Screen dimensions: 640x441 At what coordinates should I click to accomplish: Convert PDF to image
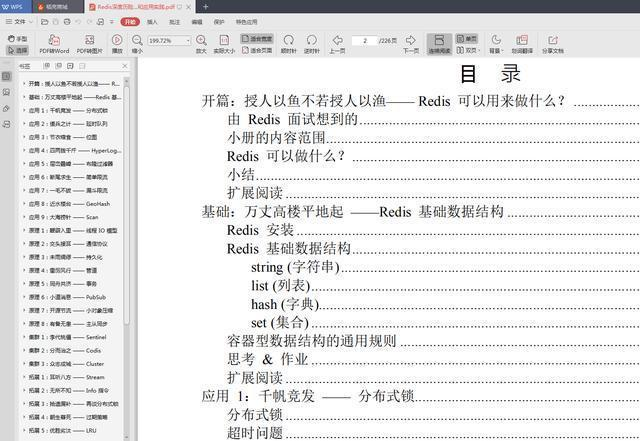pyautogui.click(x=89, y=44)
